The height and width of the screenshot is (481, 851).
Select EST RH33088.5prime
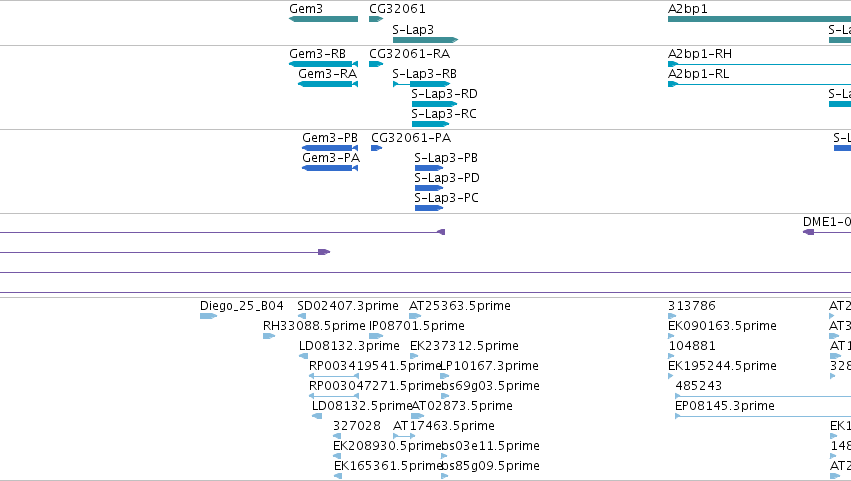tap(269, 336)
